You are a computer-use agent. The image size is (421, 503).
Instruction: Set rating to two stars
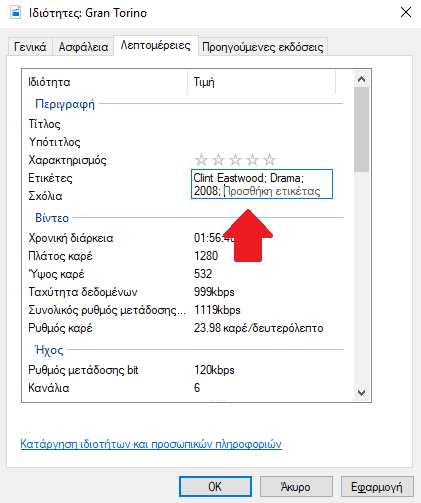point(218,160)
